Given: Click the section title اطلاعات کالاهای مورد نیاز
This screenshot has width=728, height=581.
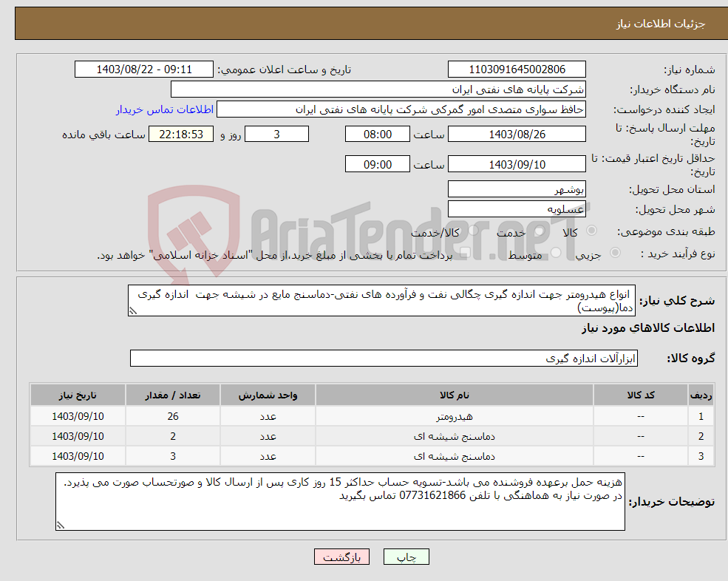Looking at the screenshot, I should 648,328.
